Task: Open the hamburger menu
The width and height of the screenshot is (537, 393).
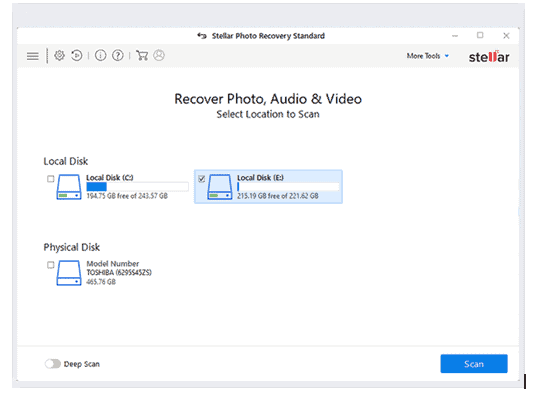Action: click(x=33, y=56)
